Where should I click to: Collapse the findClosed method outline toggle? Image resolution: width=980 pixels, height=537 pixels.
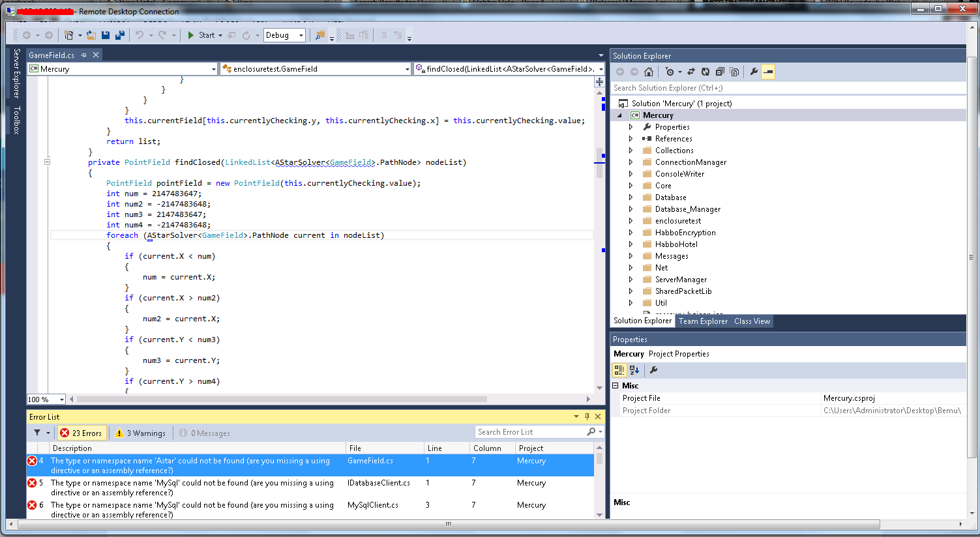tap(47, 162)
